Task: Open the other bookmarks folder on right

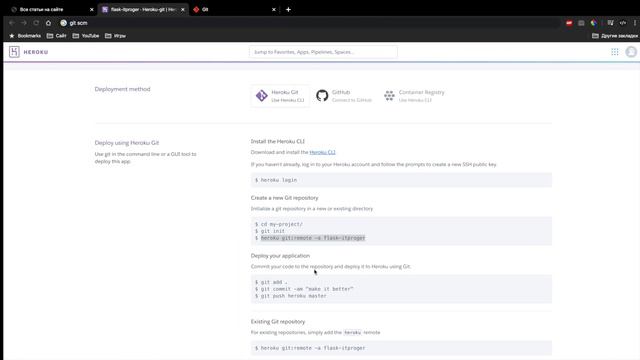Action: (615, 36)
